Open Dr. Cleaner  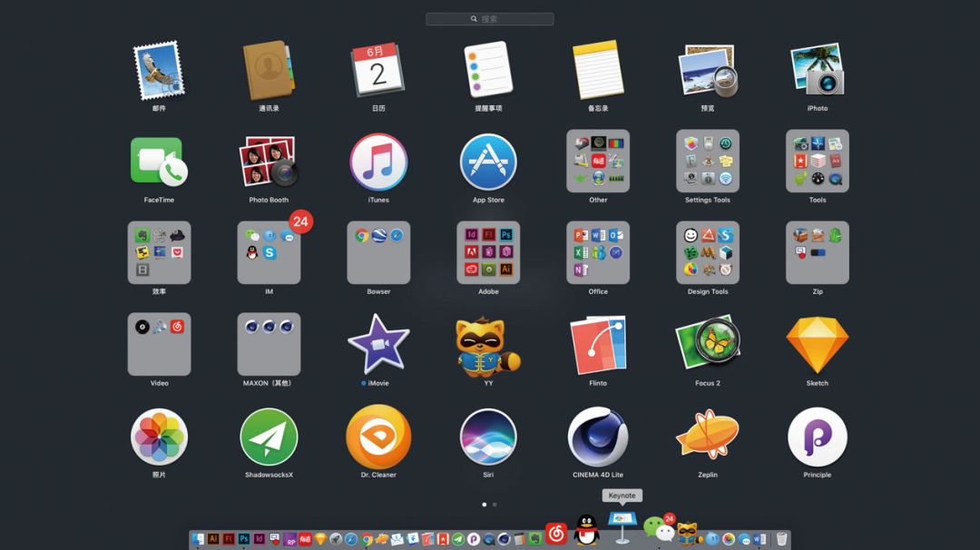pos(378,437)
